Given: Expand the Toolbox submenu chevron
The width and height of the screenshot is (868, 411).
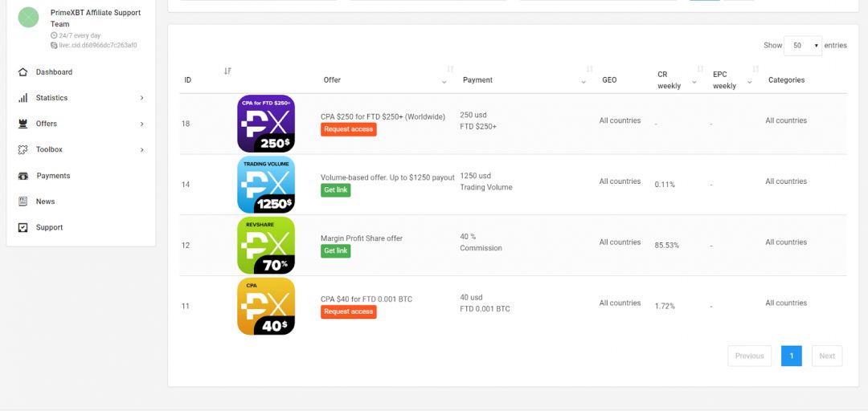Looking at the screenshot, I should pyautogui.click(x=142, y=149).
